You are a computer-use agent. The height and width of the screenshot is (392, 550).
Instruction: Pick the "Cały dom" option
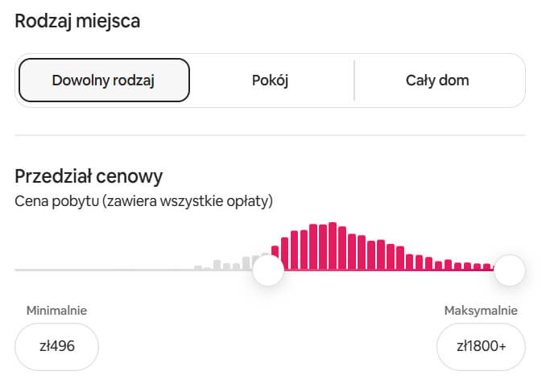point(437,80)
